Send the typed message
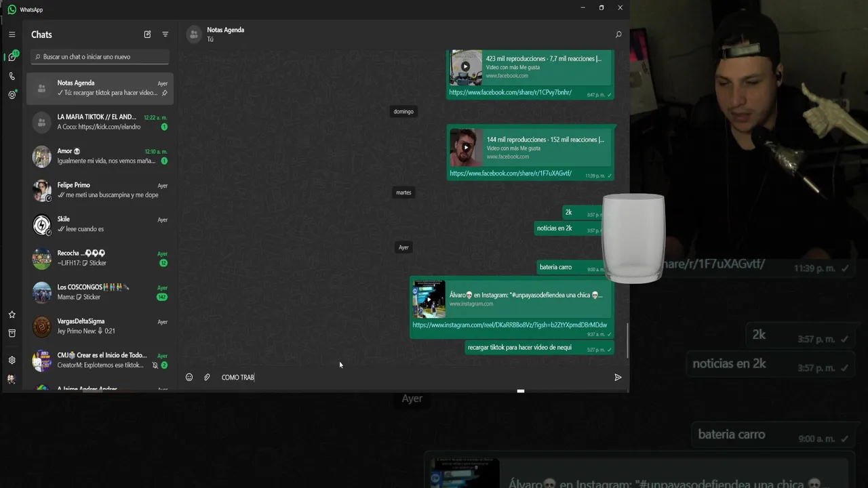Screen dimensions: 868x488 click(x=618, y=378)
